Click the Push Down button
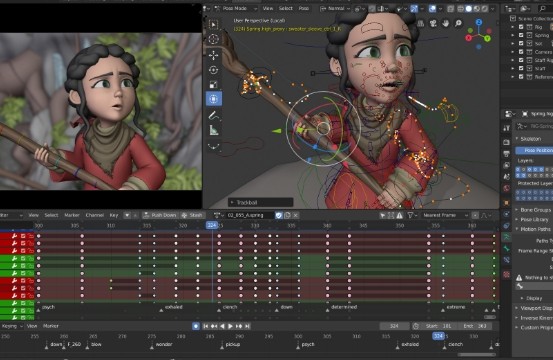 pos(160,215)
